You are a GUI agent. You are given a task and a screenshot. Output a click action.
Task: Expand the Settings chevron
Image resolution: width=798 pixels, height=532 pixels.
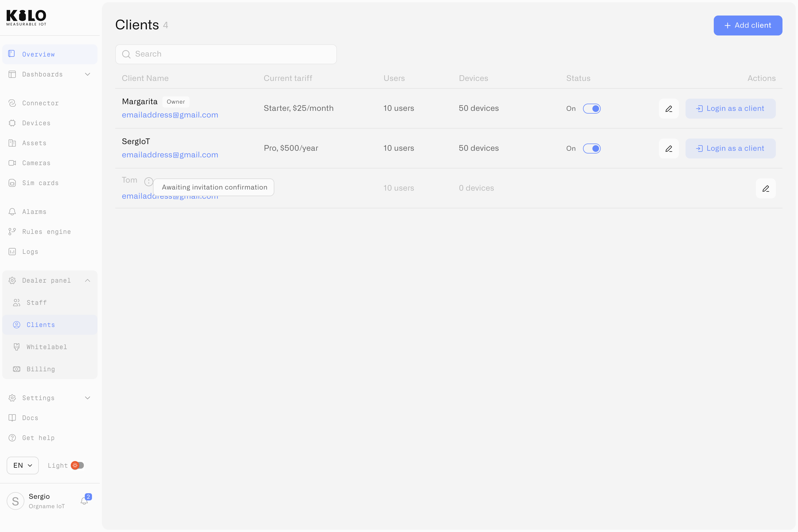pos(88,398)
